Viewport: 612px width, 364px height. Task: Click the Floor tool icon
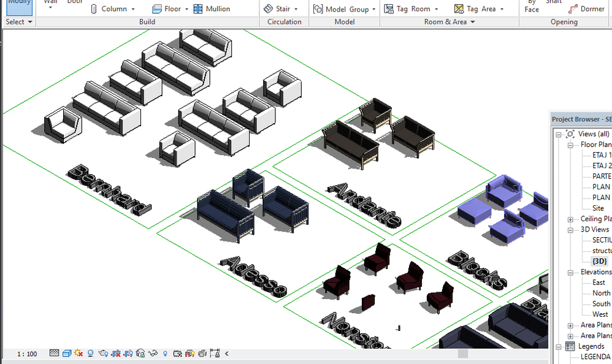tap(157, 9)
